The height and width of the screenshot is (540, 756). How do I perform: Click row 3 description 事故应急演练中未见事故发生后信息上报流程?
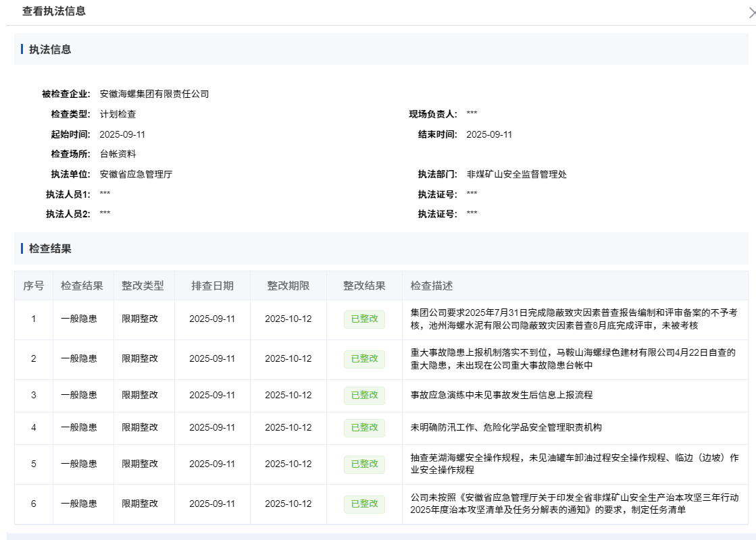pyautogui.click(x=501, y=395)
